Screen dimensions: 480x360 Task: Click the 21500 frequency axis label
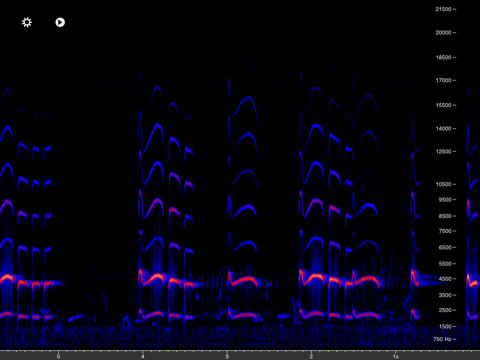tap(443, 9)
